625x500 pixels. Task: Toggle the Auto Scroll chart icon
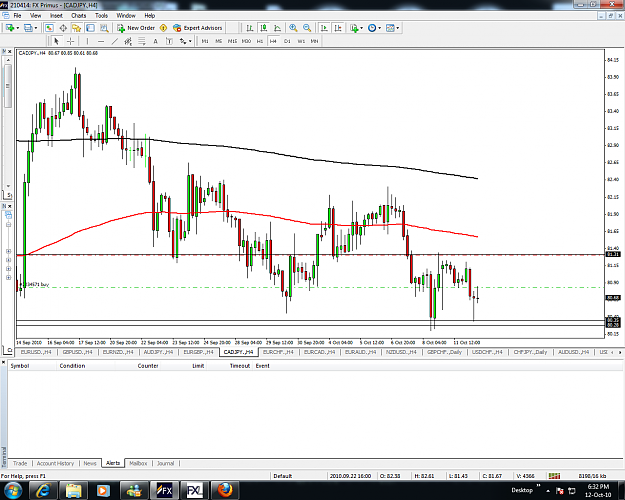[324, 28]
